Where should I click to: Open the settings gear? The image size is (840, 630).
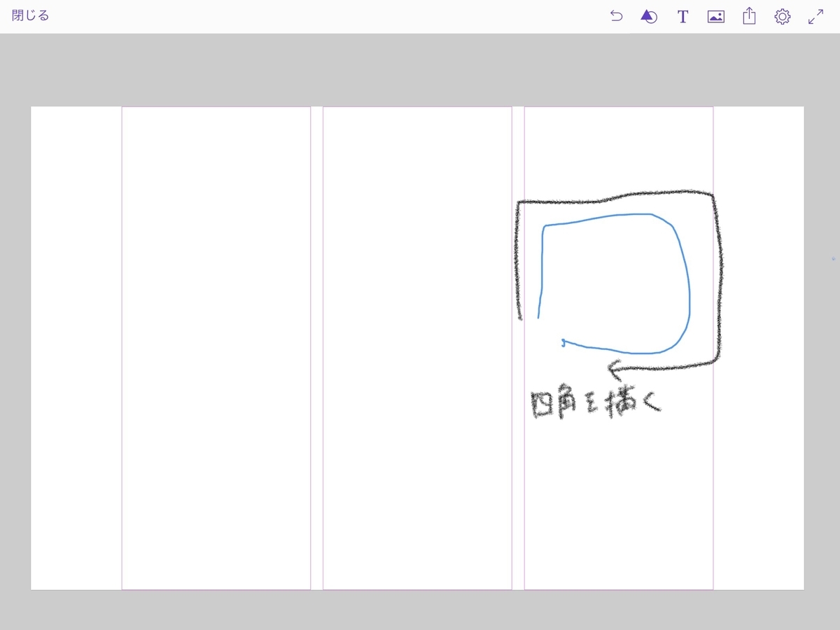[x=782, y=15]
